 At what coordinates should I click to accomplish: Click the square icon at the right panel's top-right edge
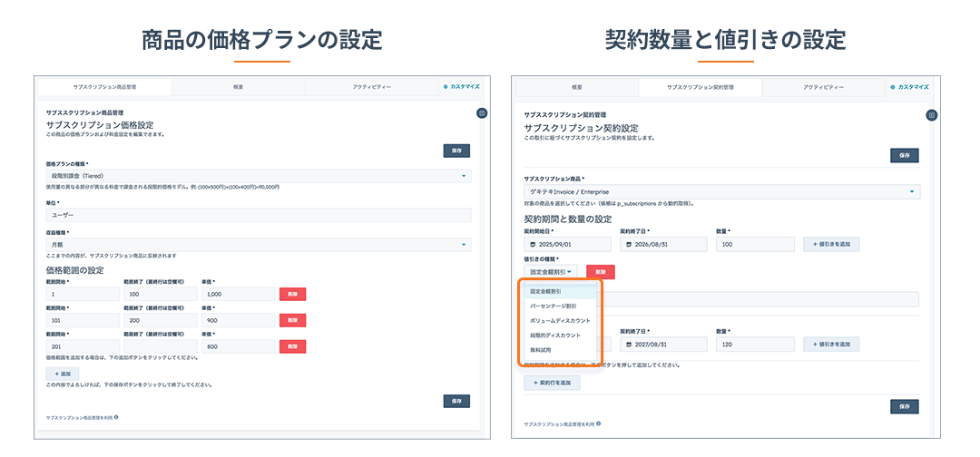pos(931,115)
